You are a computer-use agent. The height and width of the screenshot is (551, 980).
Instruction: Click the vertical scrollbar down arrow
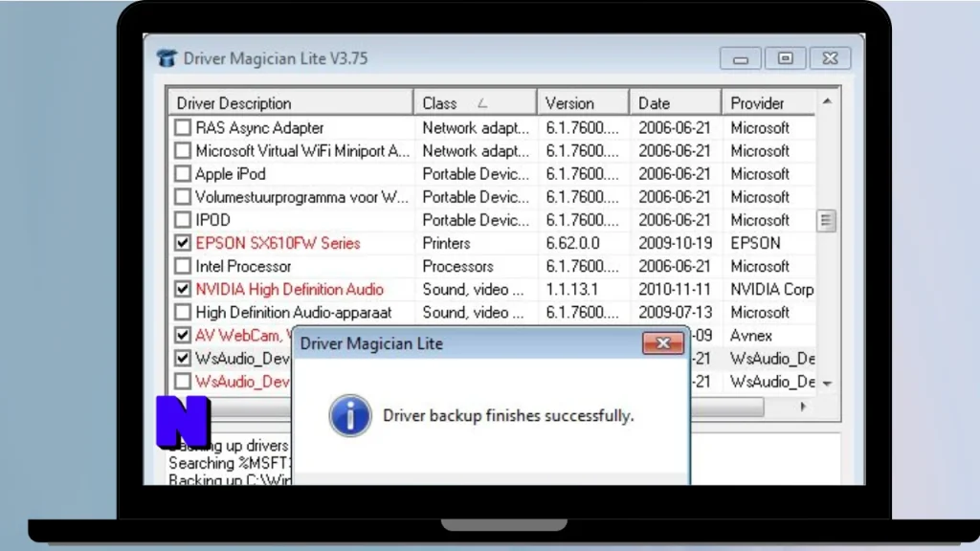click(x=827, y=384)
